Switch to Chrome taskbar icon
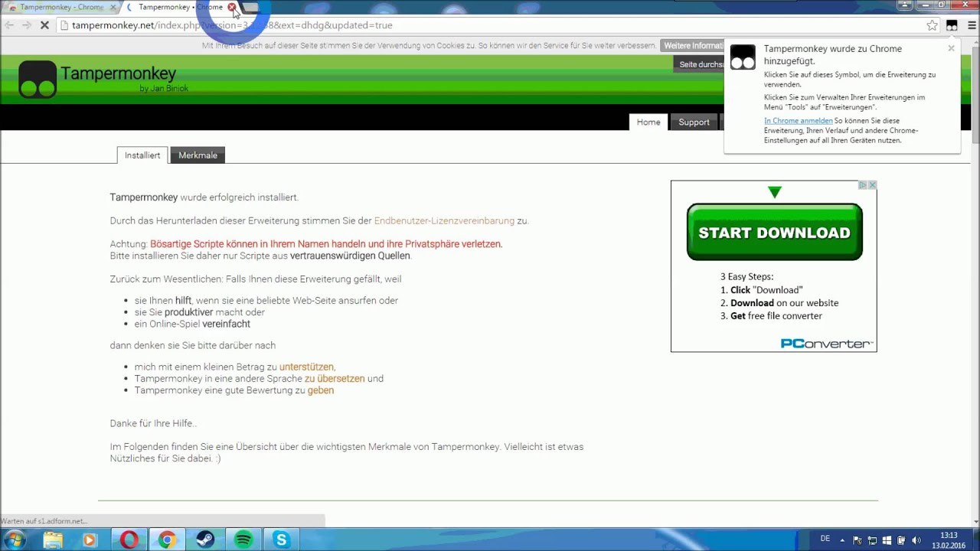 [166, 540]
